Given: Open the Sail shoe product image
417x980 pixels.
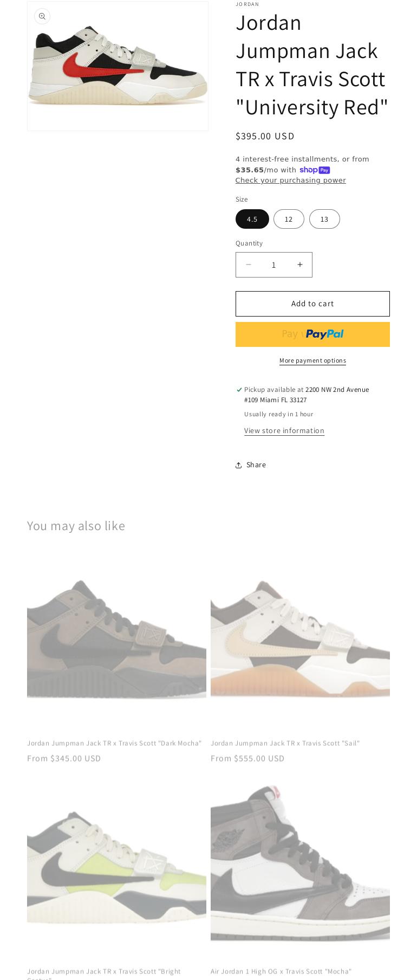Looking at the screenshot, I should pos(300,637).
